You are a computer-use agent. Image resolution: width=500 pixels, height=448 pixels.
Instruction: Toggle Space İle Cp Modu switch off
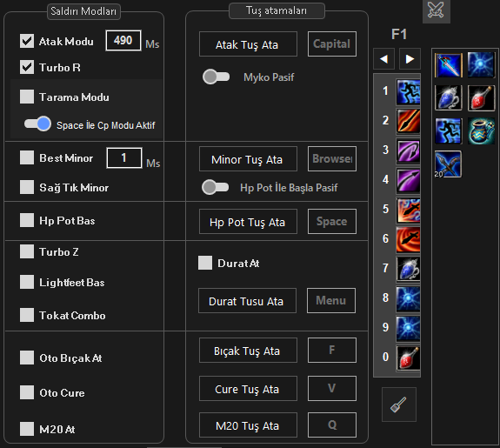37,124
